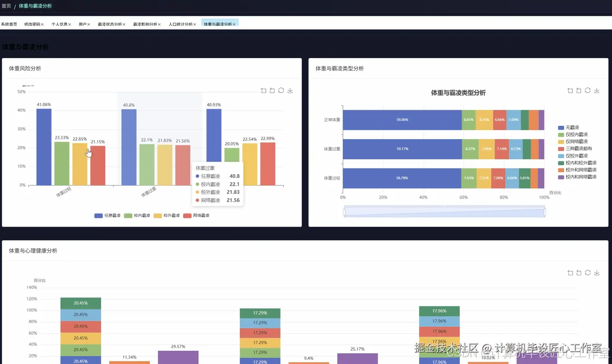Click area zoom icon in 体重与心理健康分析 chart

[570, 273]
